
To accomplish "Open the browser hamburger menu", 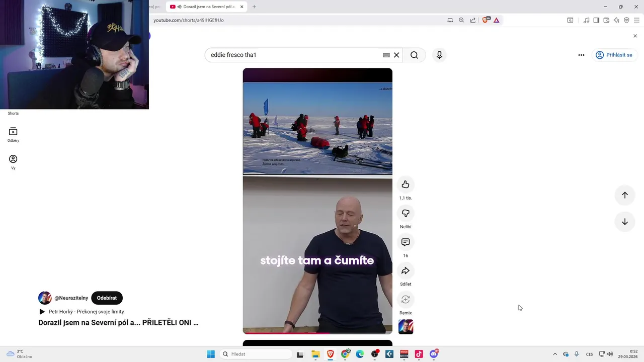I will click(x=636, y=20).
